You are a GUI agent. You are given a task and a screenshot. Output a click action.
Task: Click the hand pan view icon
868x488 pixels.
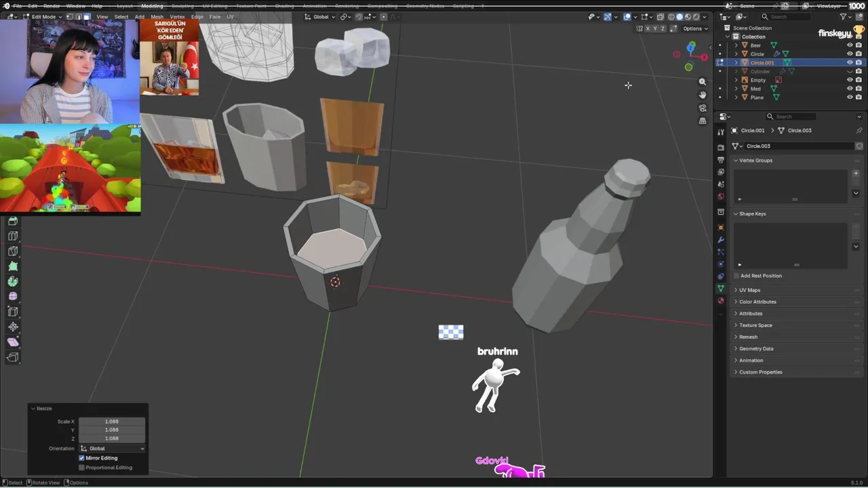703,94
